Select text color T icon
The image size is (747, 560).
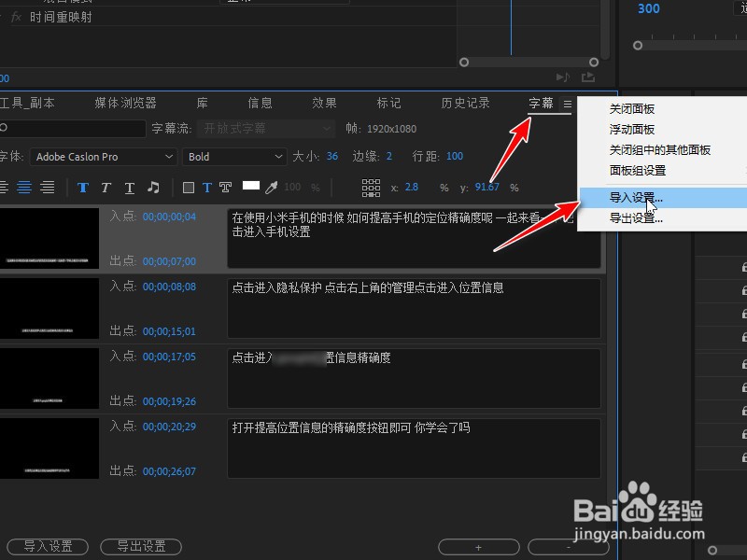pos(206,188)
